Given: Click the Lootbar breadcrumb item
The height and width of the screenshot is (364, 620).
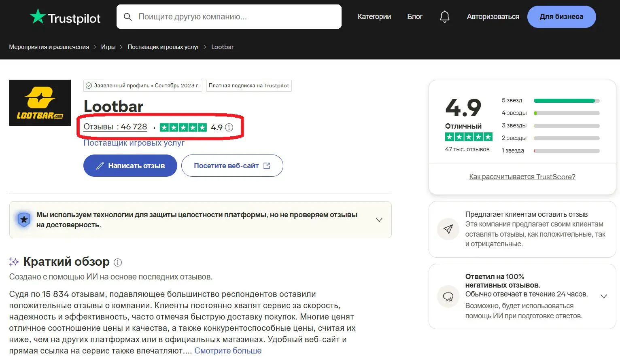Looking at the screenshot, I should tap(223, 47).
